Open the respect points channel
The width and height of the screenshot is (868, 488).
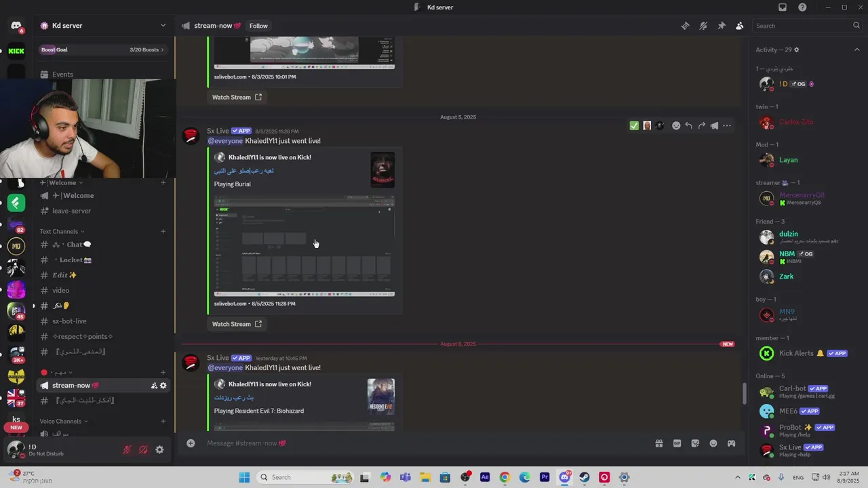pos(102,336)
